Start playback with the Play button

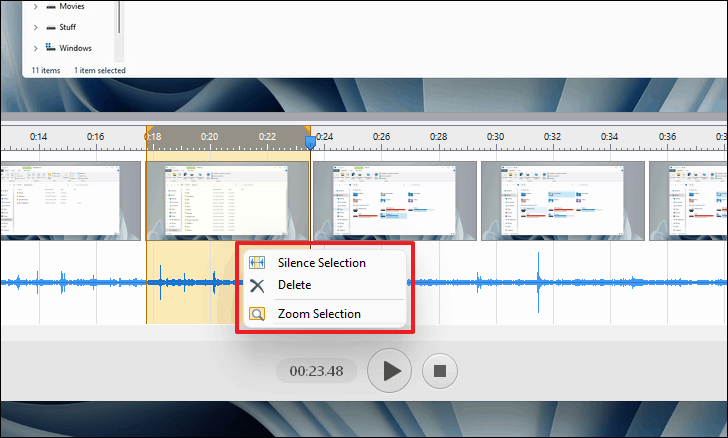(390, 371)
